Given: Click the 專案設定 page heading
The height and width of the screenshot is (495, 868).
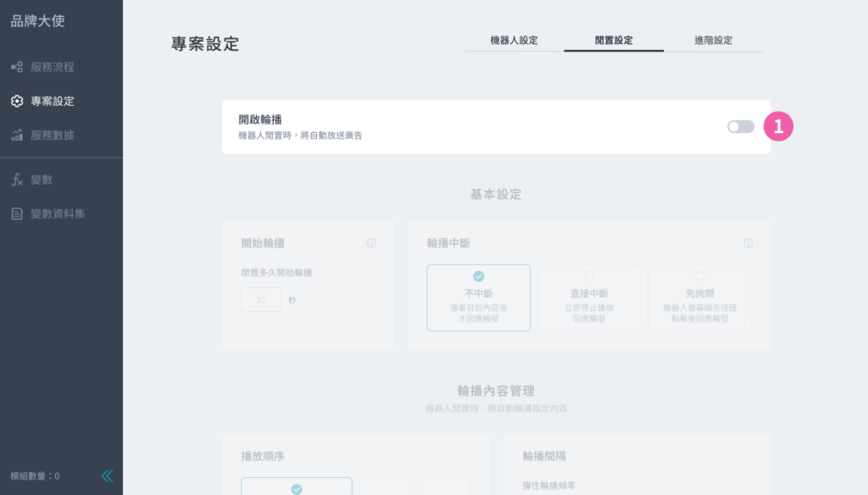Looking at the screenshot, I should [205, 44].
